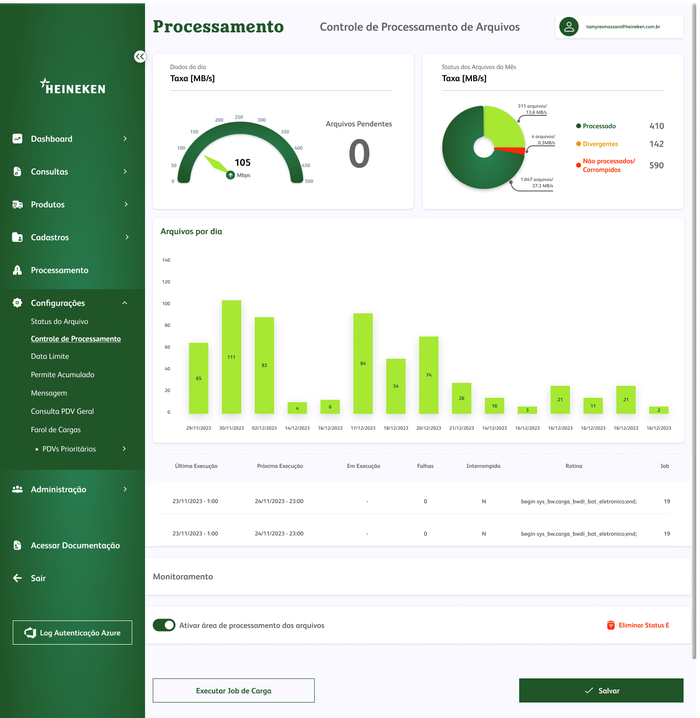Click the Sair menu label
Image resolution: width=700 pixels, height=718 pixels.
click(38, 578)
